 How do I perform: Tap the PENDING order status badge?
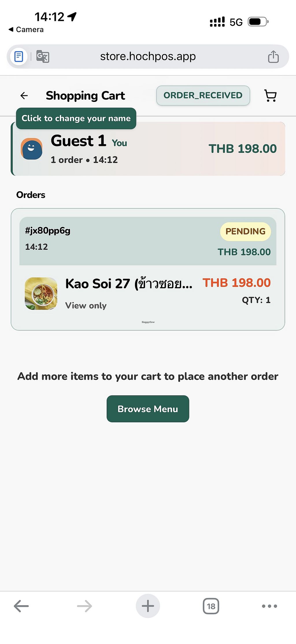[x=245, y=231]
